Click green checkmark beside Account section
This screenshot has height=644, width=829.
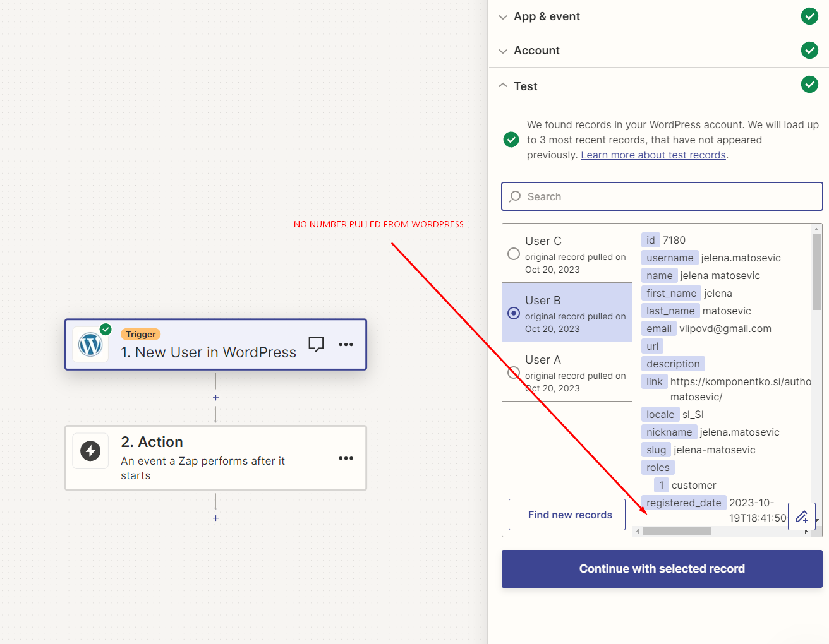809,50
